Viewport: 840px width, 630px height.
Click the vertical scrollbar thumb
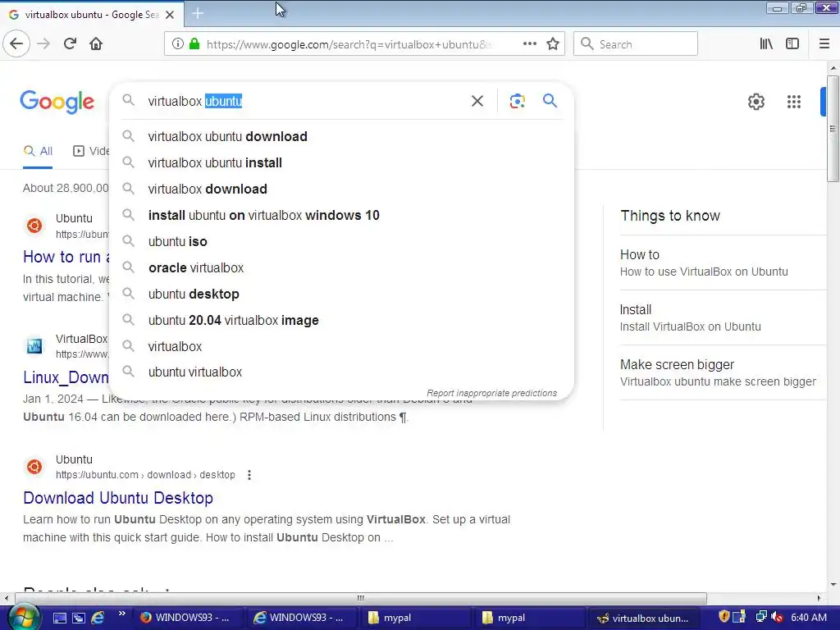[x=833, y=129]
